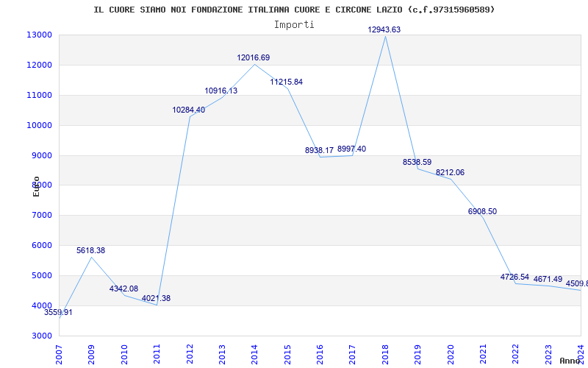Screen dimensions: 588x368
Task: Select the y-axis tick 10000
Action: coord(39,125)
